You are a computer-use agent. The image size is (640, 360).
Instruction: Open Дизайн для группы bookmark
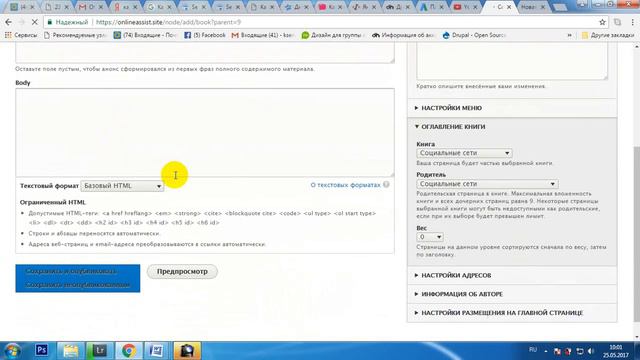[x=333, y=36]
